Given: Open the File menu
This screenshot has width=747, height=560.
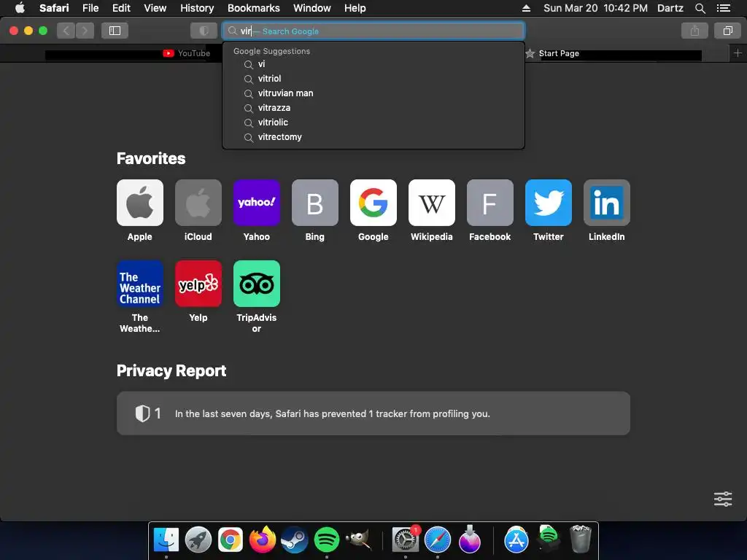Looking at the screenshot, I should pyautogui.click(x=90, y=8).
